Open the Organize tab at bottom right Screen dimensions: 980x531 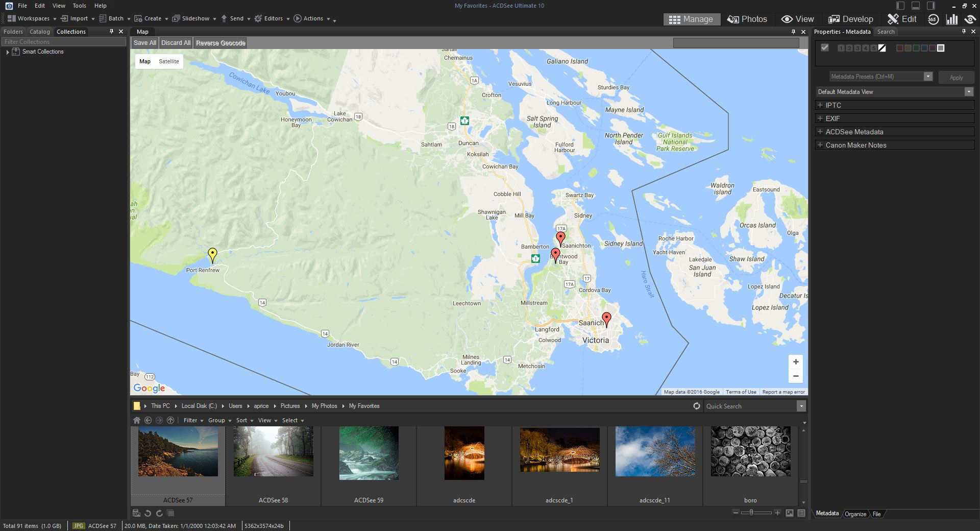855,514
